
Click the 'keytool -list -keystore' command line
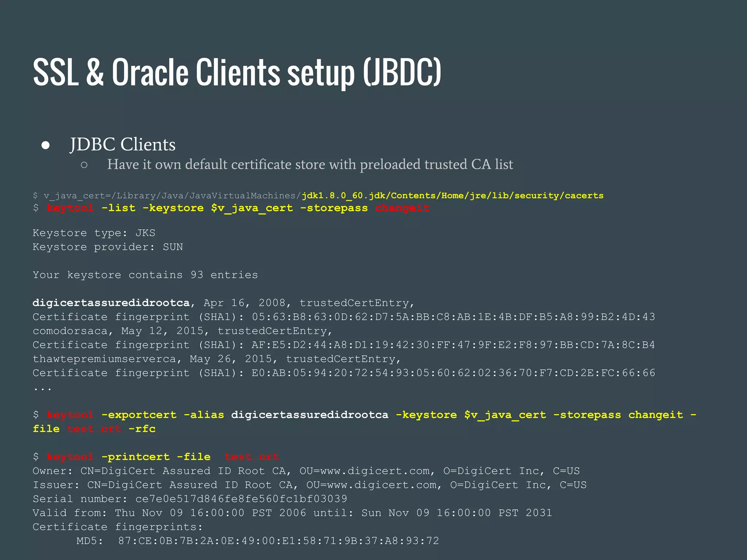point(231,208)
